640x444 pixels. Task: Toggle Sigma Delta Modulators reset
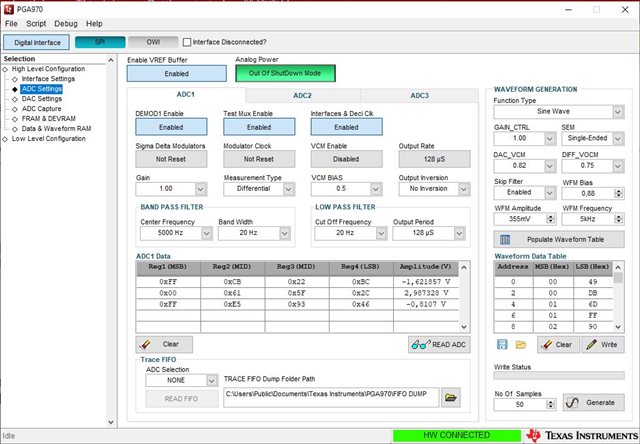pyautogui.click(x=171, y=159)
